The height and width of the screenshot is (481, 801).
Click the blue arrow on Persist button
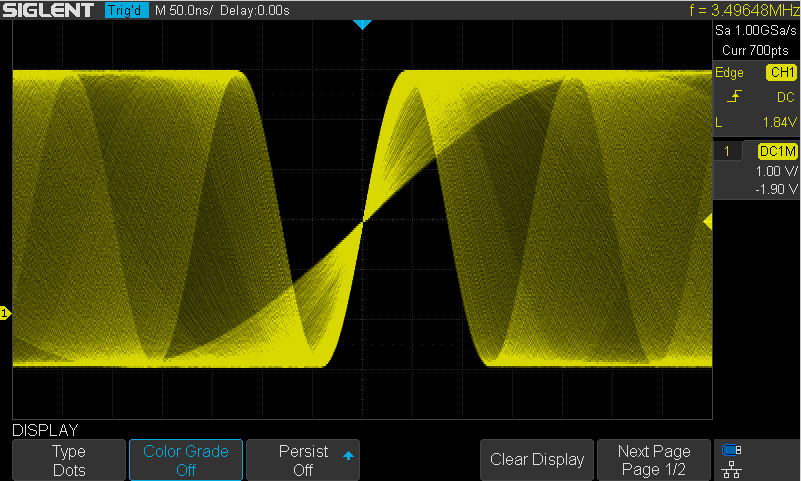348,455
